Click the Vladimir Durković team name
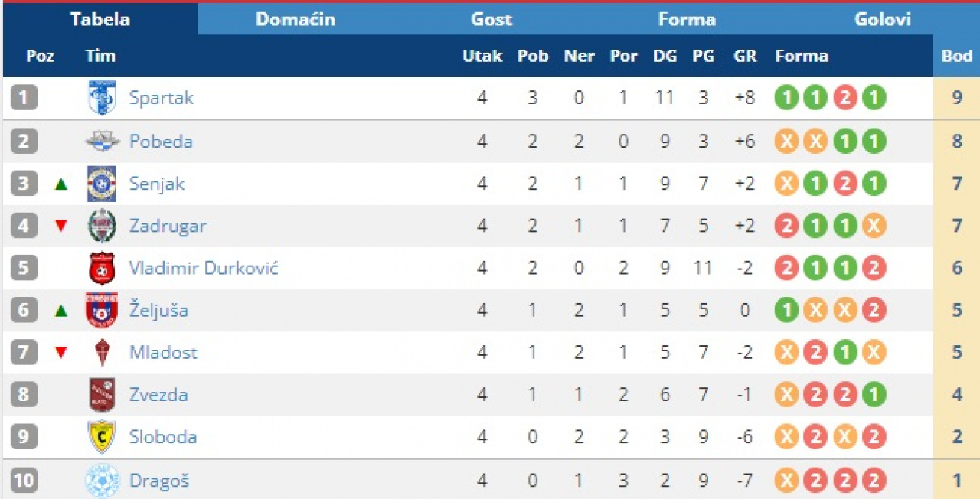The height and width of the screenshot is (499, 980). (x=203, y=269)
